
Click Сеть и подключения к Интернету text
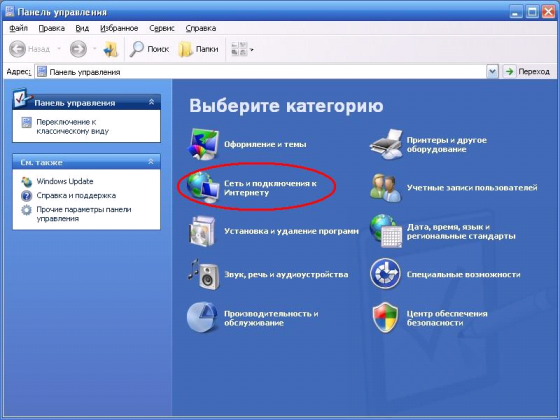[x=270, y=188]
